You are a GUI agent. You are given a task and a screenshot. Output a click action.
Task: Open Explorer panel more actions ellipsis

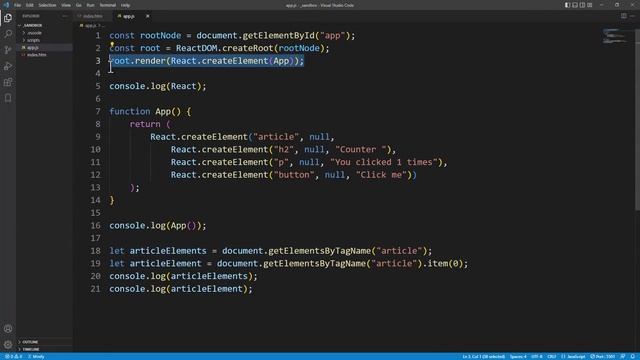point(64,16)
